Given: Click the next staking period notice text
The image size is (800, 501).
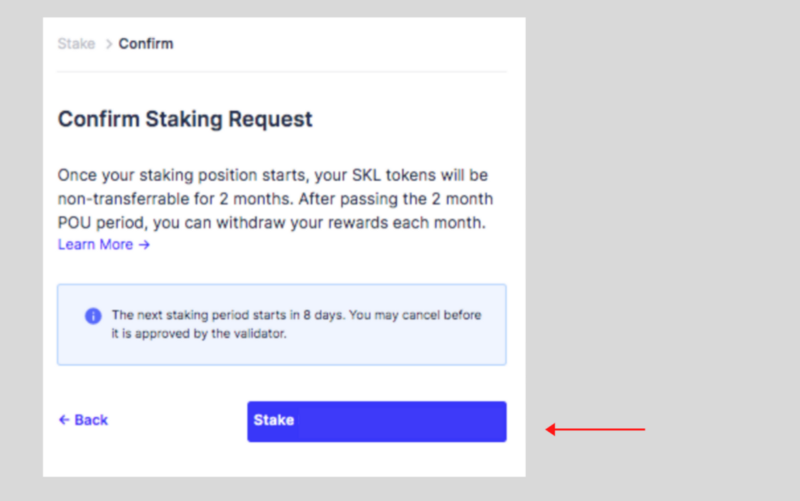Looking at the screenshot, I should [x=296, y=324].
